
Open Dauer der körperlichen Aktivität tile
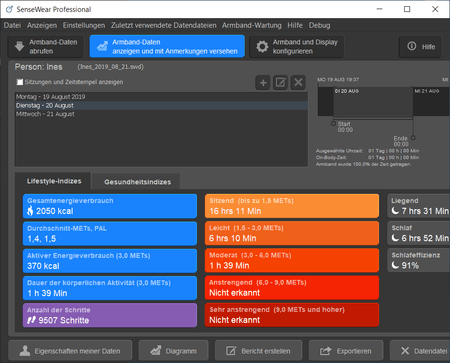(x=110, y=288)
